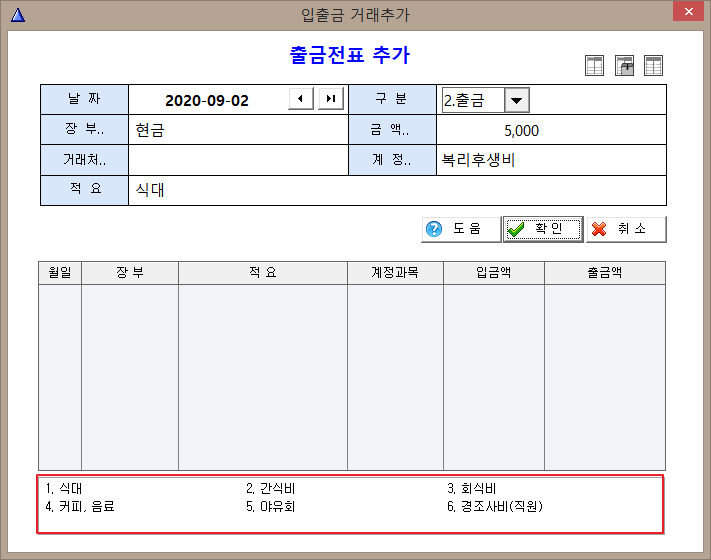Click the 금액.. label button

click(392, 130)
